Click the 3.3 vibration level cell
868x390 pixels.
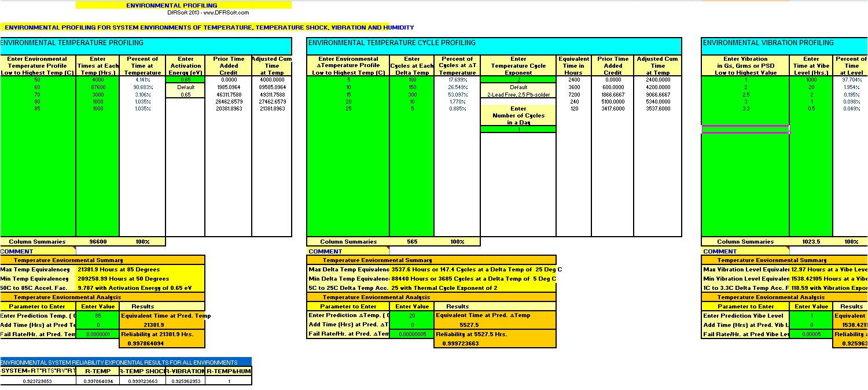point(746,108)
